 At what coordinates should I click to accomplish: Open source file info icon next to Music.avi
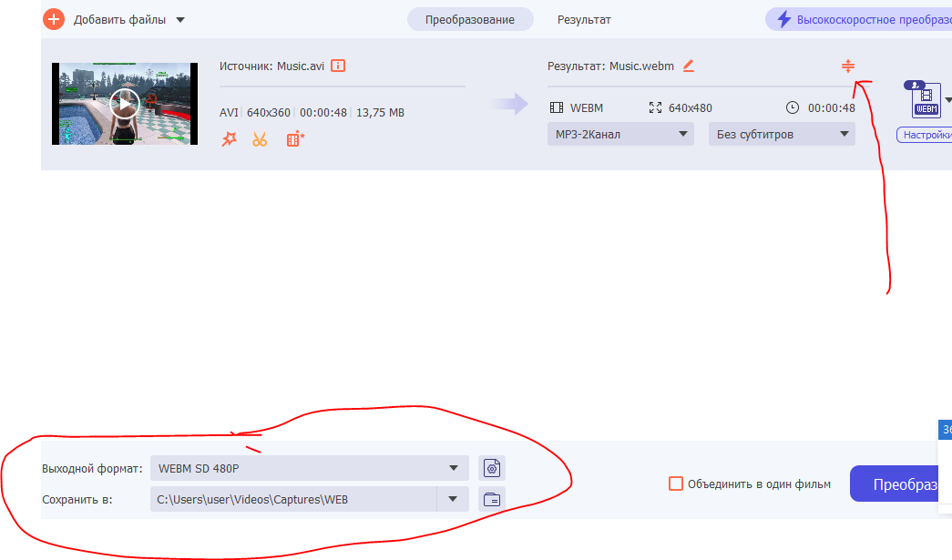[338, 66]
